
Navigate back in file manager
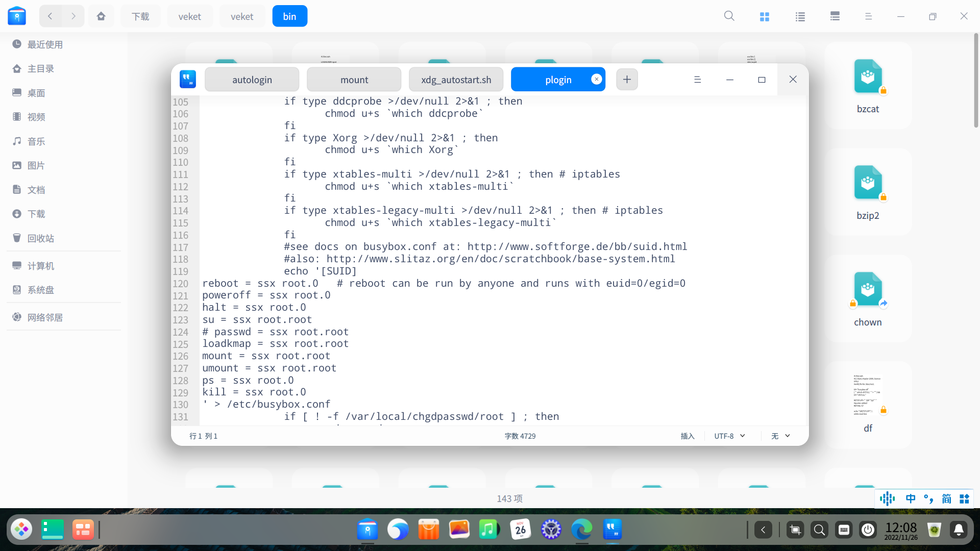(50, 16)
